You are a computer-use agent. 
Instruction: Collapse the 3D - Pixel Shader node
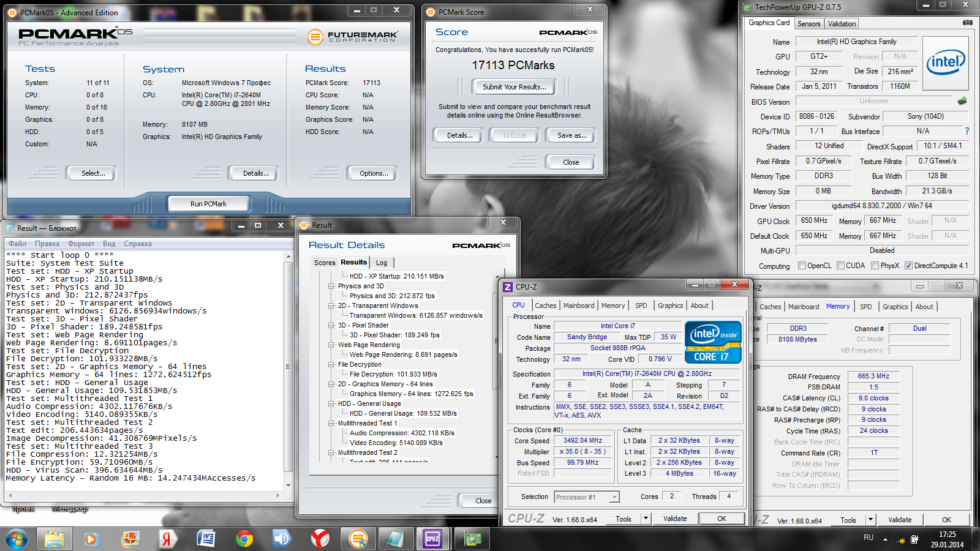[x=331, y=325]
